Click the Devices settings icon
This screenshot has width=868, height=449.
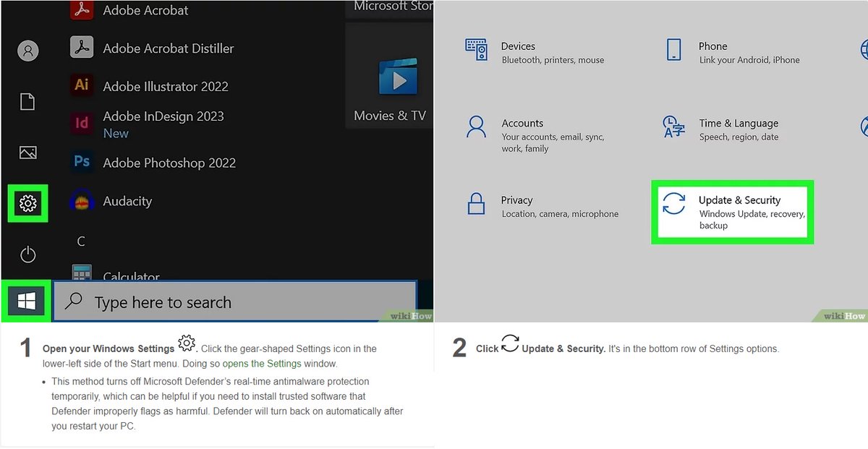477,51
